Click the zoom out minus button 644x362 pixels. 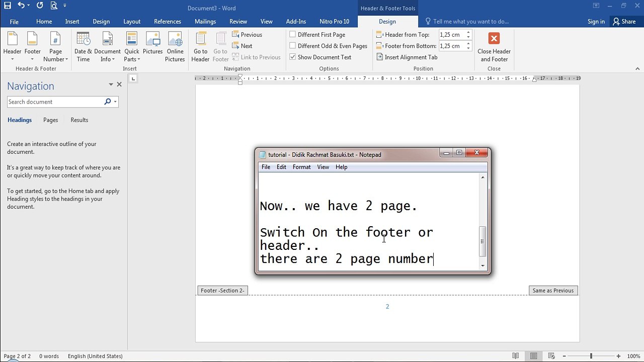565,356
